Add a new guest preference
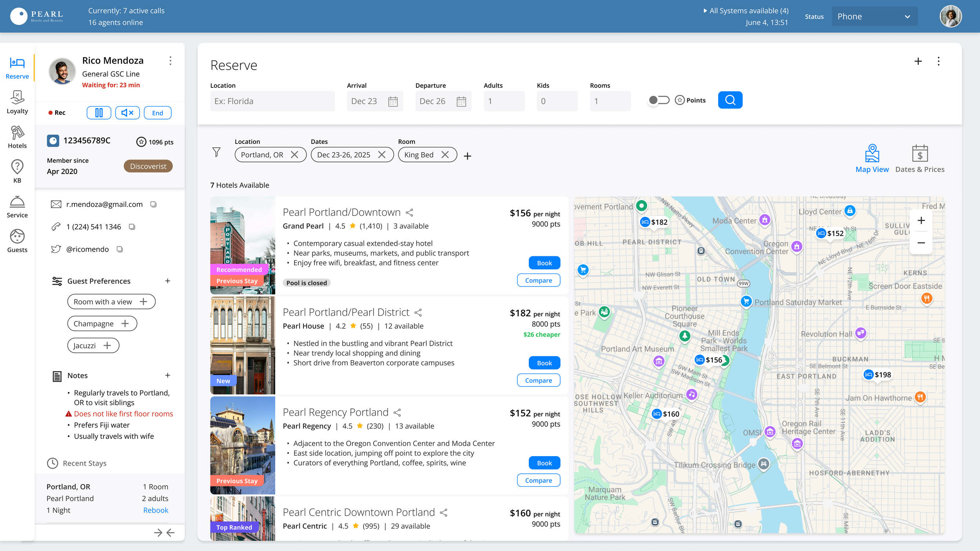Screen dimensions: 980x551 168,281
